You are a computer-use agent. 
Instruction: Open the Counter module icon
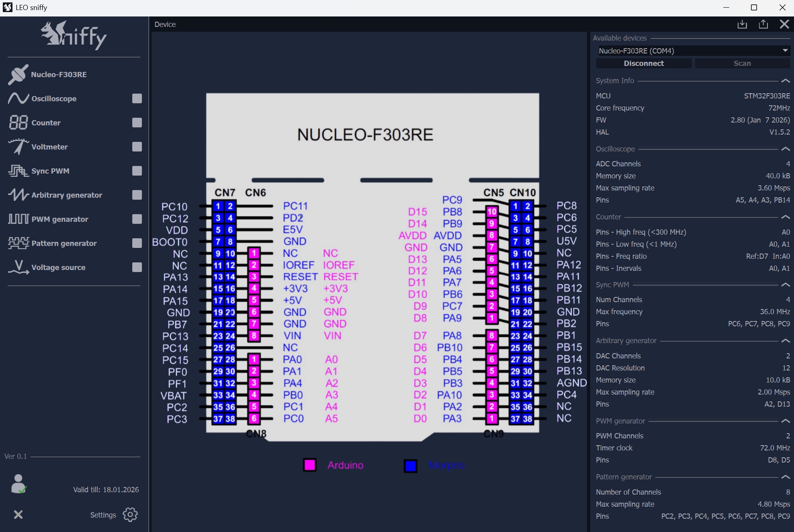coord(18,123)
